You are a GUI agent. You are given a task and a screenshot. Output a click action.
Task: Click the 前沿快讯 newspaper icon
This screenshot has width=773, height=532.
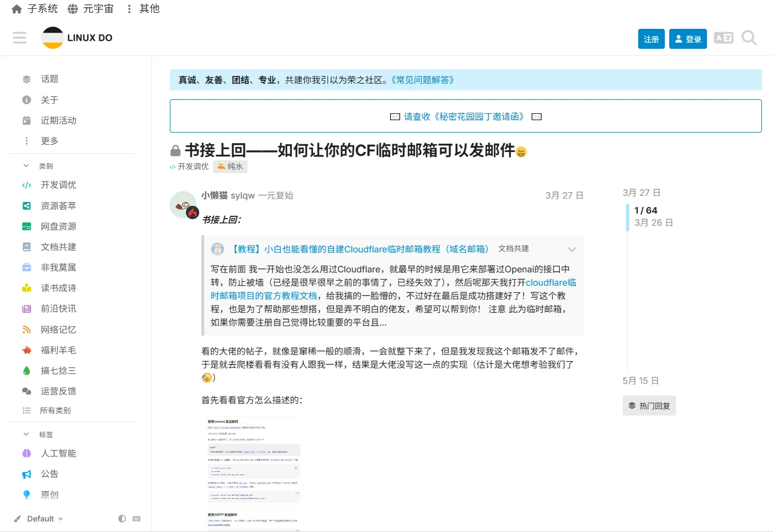point(27,309)
